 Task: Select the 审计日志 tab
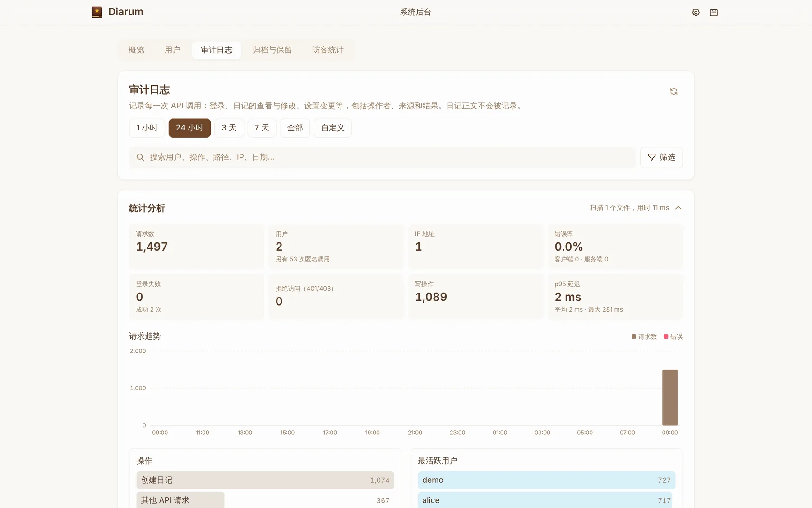[217, 50]
